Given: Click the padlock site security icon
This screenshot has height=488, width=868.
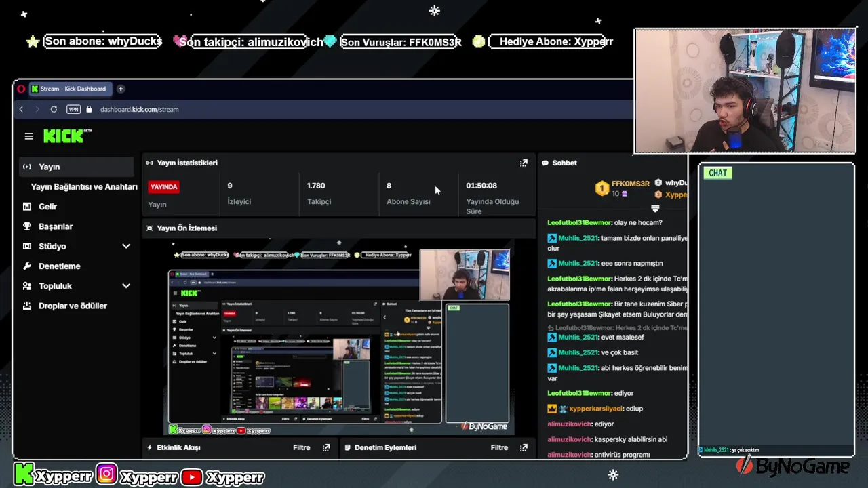Looking at the screenshot, I should coord(89,109).
